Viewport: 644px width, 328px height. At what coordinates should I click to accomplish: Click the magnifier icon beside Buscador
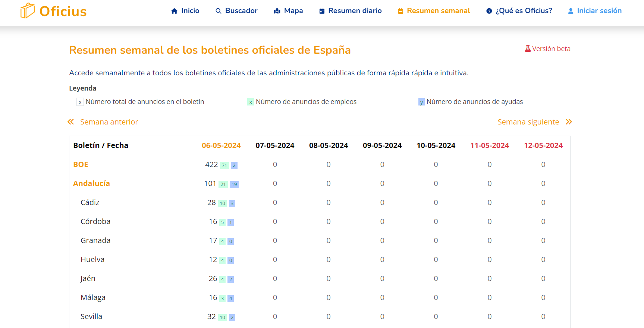tap(219, 11)
